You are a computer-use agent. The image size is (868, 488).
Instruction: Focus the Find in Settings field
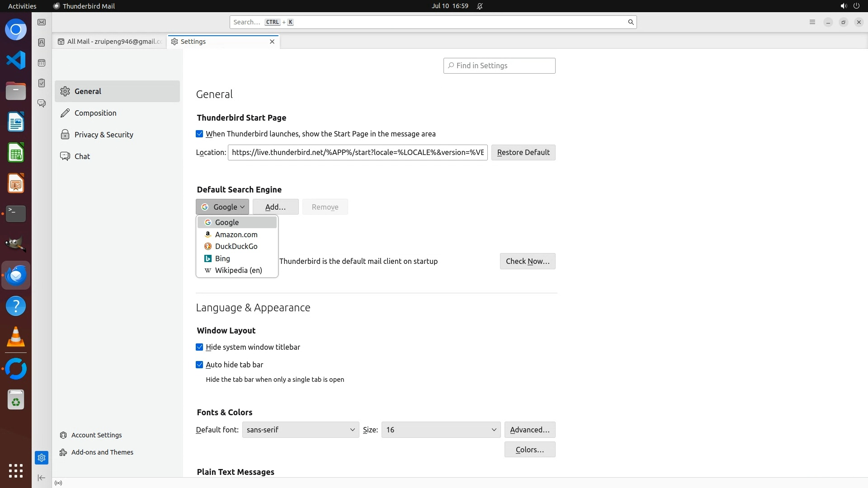(499, 66)
